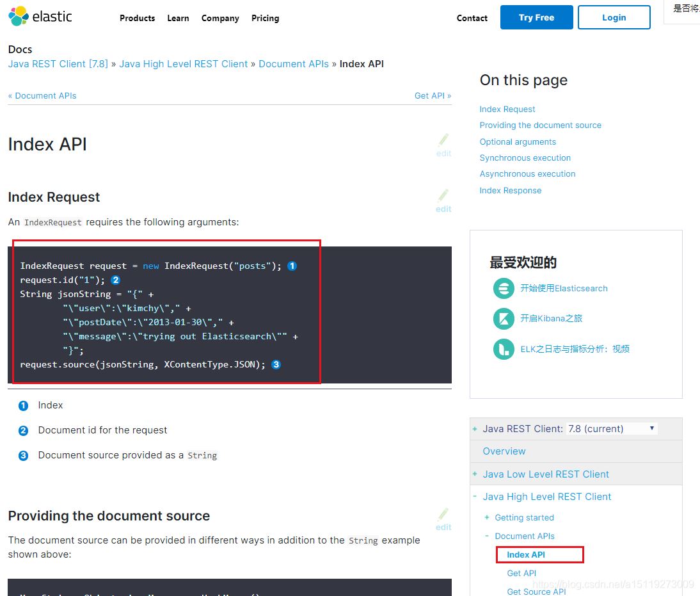This screenshot has height=596, width=700.
Task: Click the edit pencil beside Providing the document source
Action: (x=443, y=519)
